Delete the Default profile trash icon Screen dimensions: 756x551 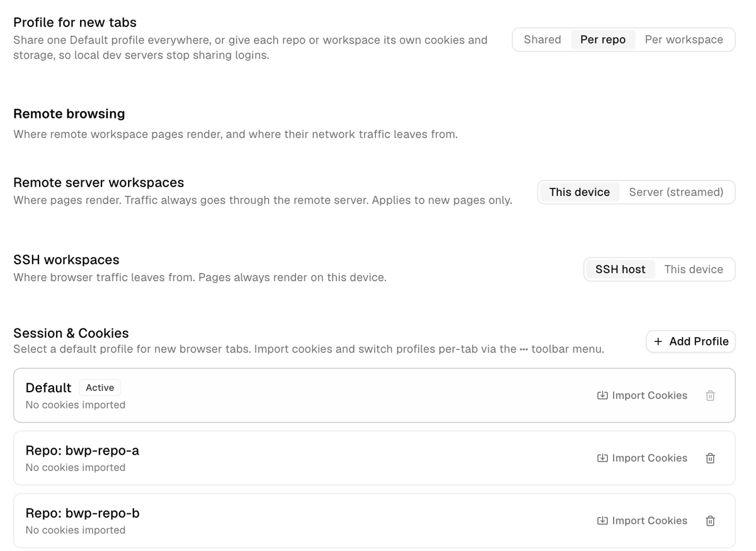coord(710,395)
